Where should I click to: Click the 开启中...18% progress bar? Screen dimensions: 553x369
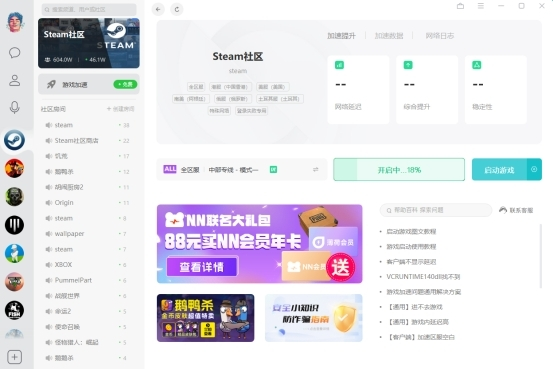399,170
